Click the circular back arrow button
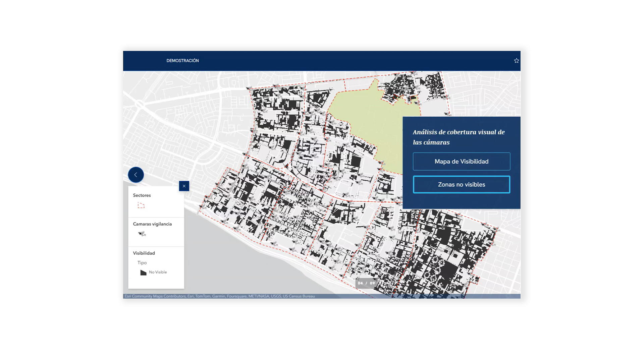The width and height of the screenshot is (644, 362). click(x=136, y=175)
